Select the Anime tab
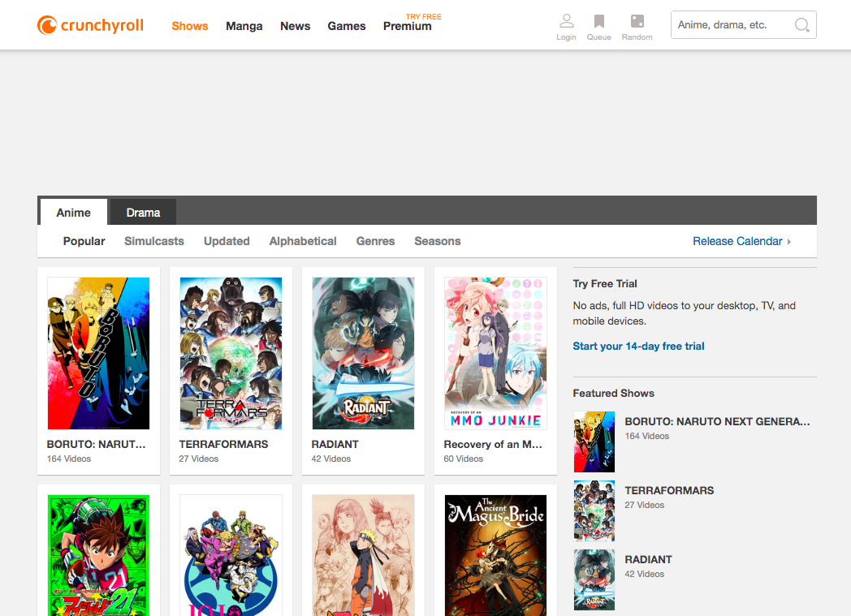The width and height of the screenshot is (851, 616). coord(73,212)
